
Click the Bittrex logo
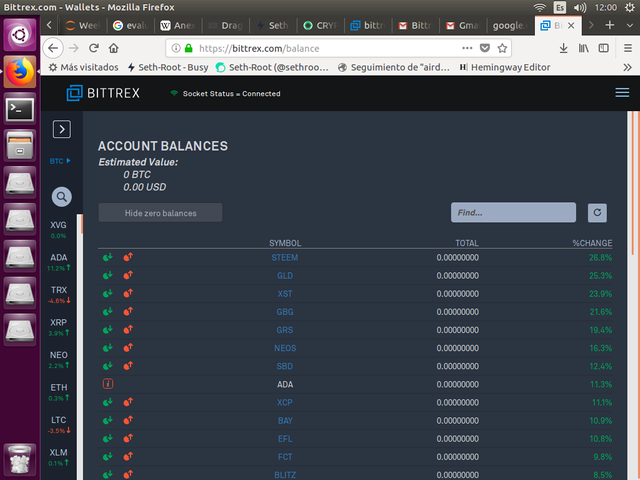click(x=103, y=93)
